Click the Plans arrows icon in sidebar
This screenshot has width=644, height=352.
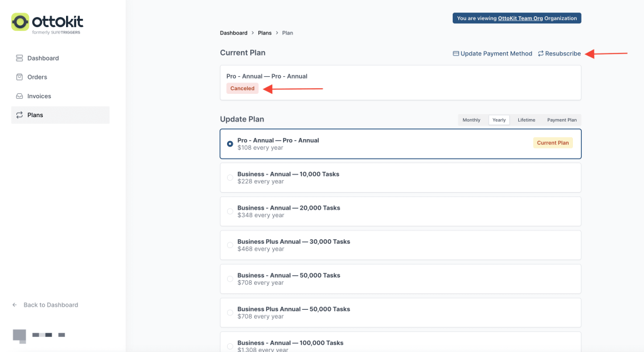coord(19,115)
